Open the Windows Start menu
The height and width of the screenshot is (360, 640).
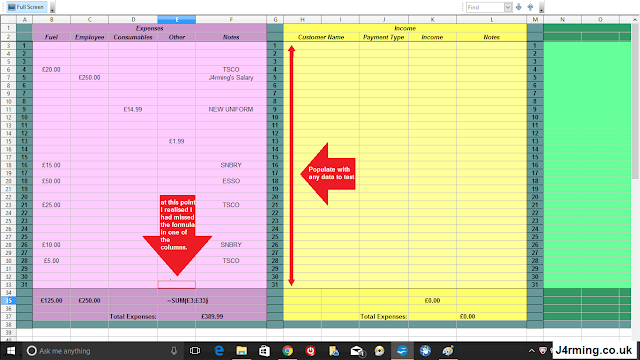(11, 351)
